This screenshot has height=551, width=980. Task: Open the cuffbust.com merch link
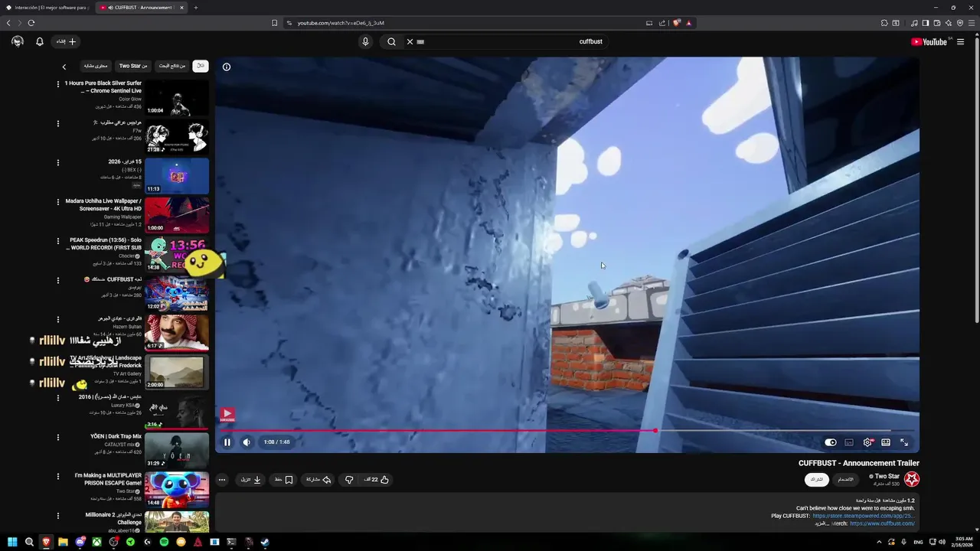coord(882,523)
